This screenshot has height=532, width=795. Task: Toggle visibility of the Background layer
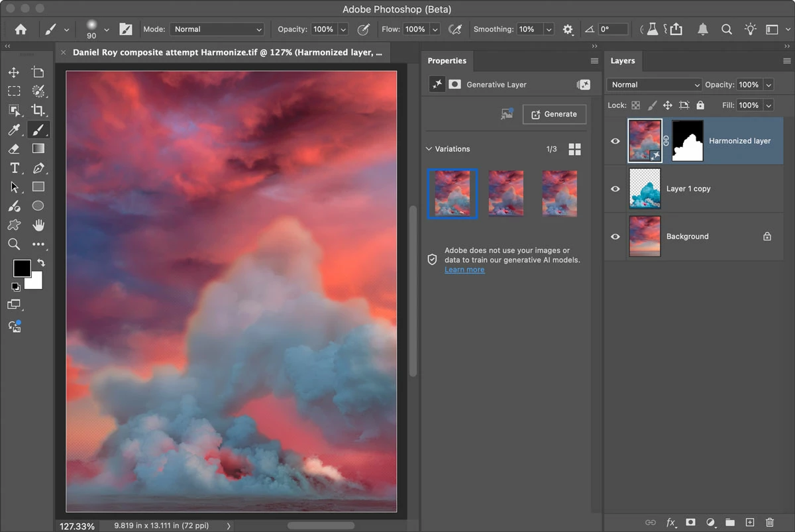615,237
